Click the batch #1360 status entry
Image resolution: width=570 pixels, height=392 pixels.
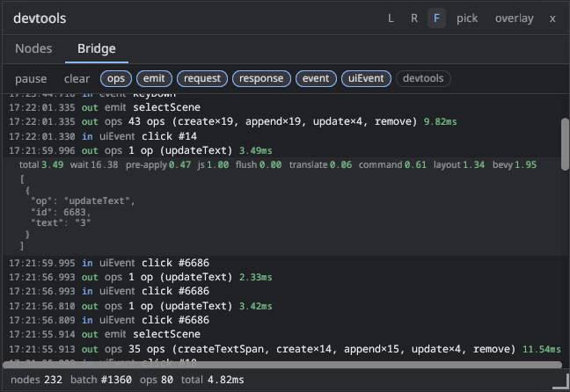click(101, 380)
